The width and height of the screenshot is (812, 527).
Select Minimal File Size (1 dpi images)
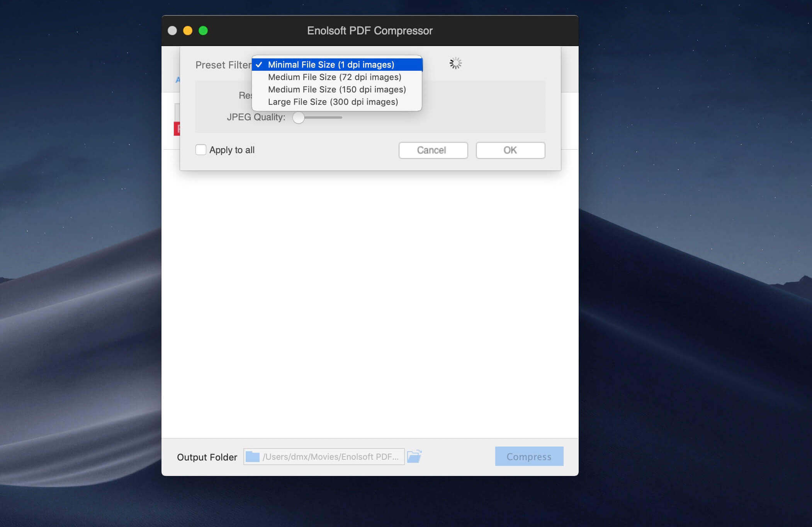pyautogui.click(x=331, y=65)
